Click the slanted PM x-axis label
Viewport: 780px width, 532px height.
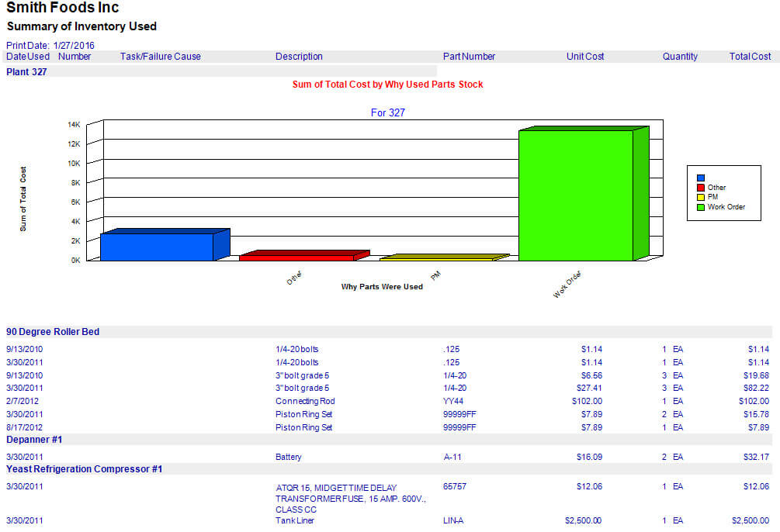pos(435,276)
